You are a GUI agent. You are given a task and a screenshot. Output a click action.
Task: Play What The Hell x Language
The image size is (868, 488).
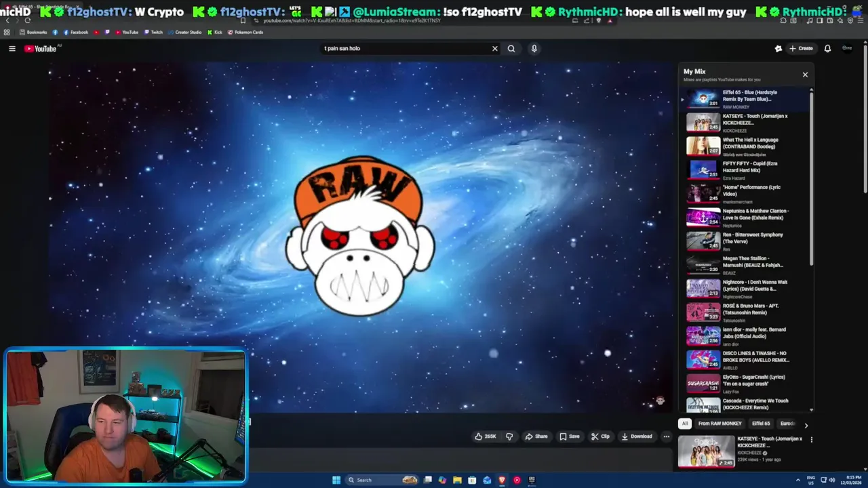pyautogui.click(x=745, y=146)
